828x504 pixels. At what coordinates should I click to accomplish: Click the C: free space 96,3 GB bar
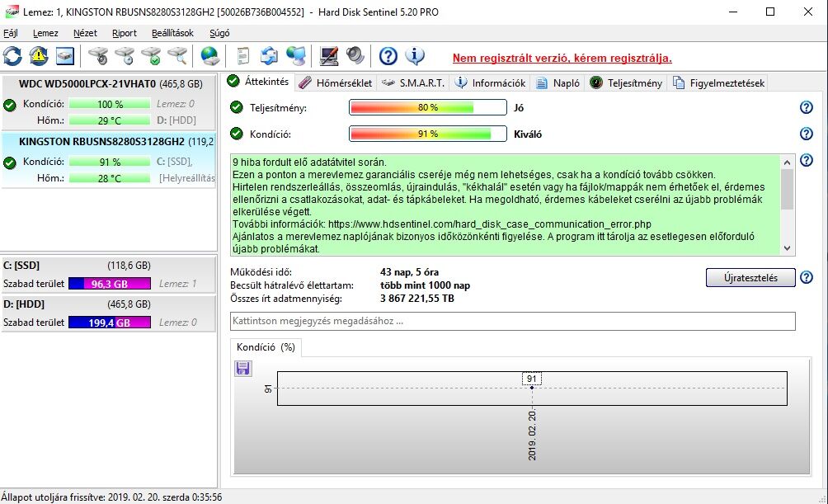110,284
